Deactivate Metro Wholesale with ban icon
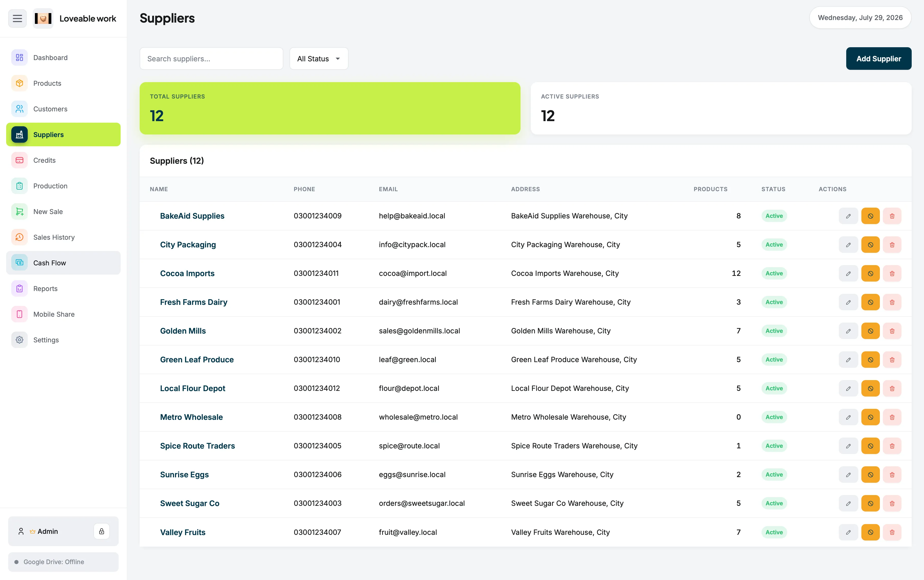The image size is (924, 580). [870, 417]
